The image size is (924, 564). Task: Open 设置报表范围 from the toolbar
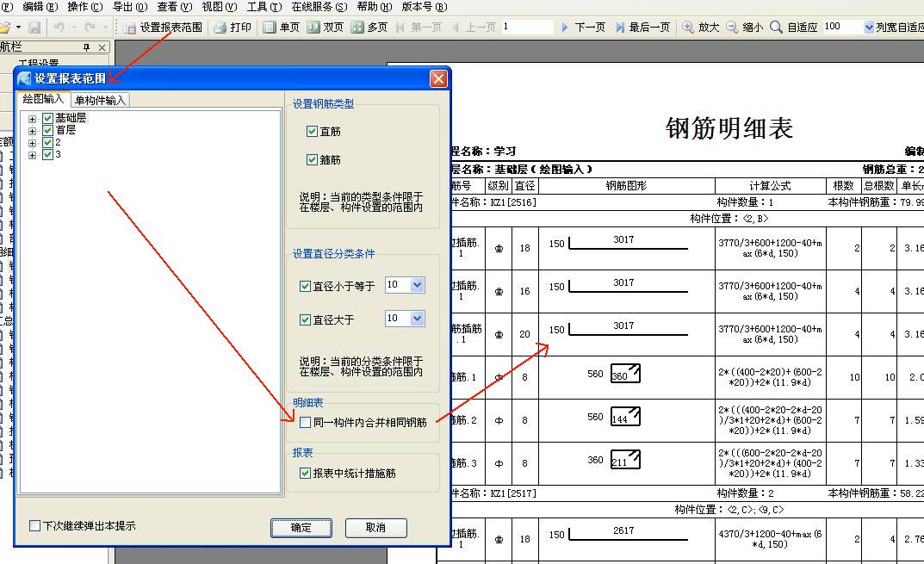pyautogui.click(x=164, y=27)
